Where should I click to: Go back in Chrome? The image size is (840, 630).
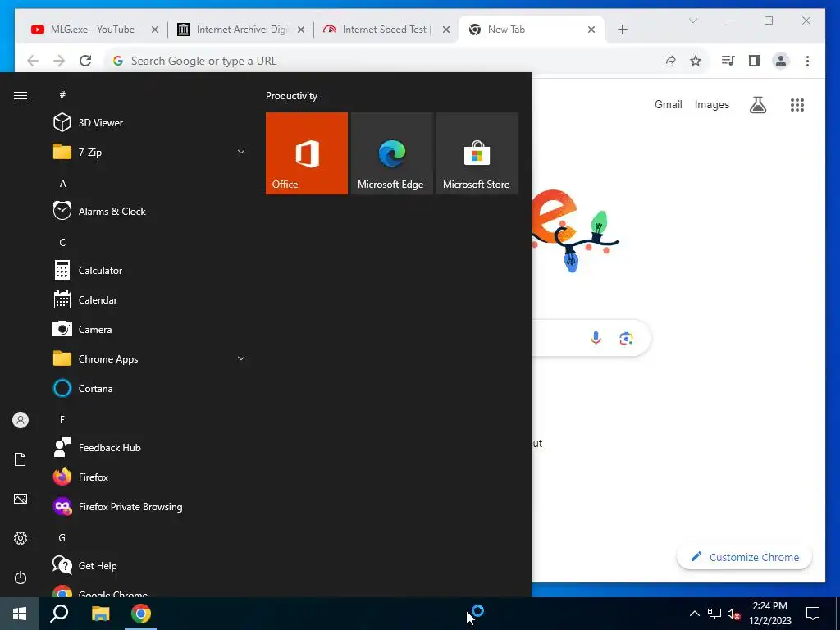pos(33,61)
